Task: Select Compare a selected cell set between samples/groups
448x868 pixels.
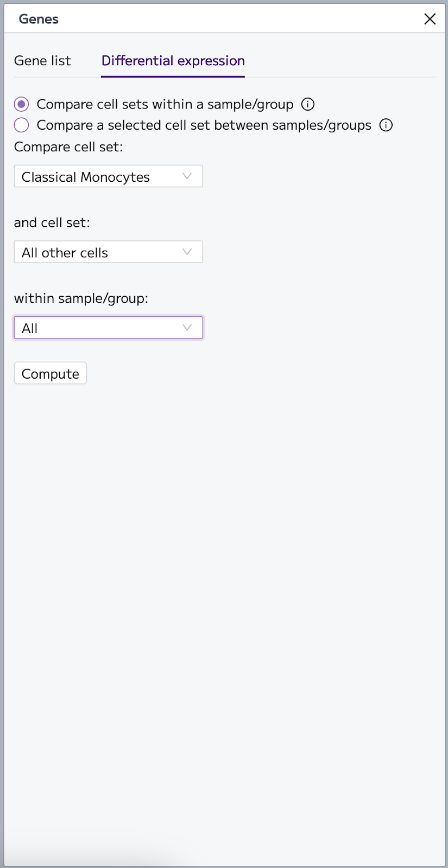Action: pos(21,125)
